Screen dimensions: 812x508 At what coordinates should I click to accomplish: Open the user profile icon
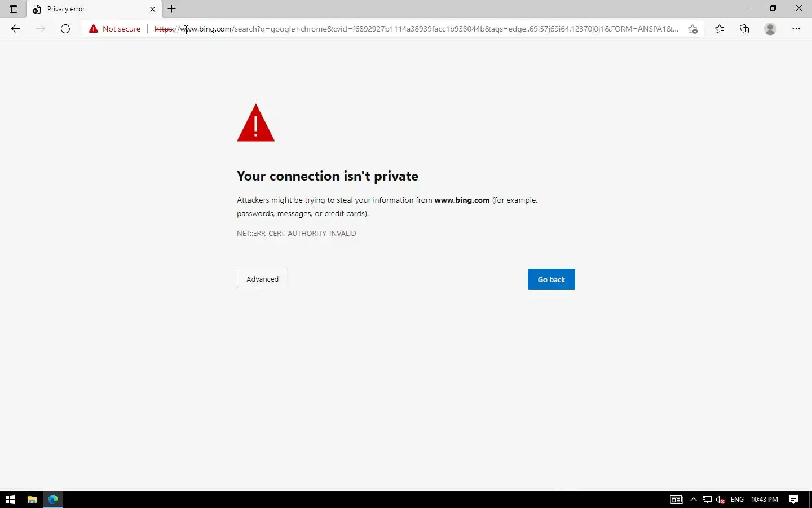[x=770, y=29]
